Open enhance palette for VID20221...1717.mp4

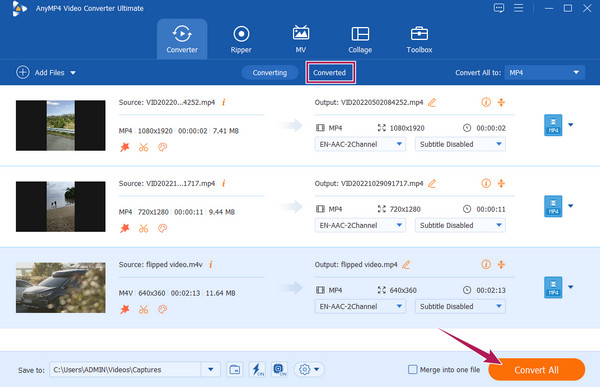tap(163, 228)
